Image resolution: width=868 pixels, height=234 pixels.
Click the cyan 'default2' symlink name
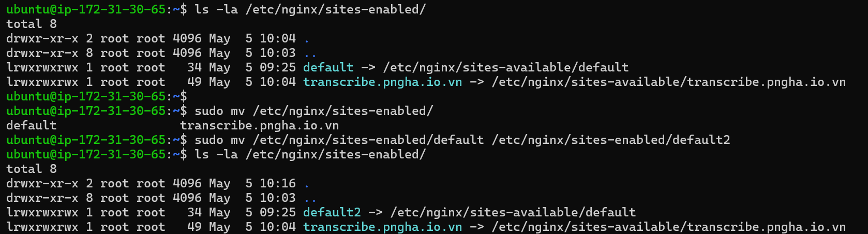click(332, 212)
